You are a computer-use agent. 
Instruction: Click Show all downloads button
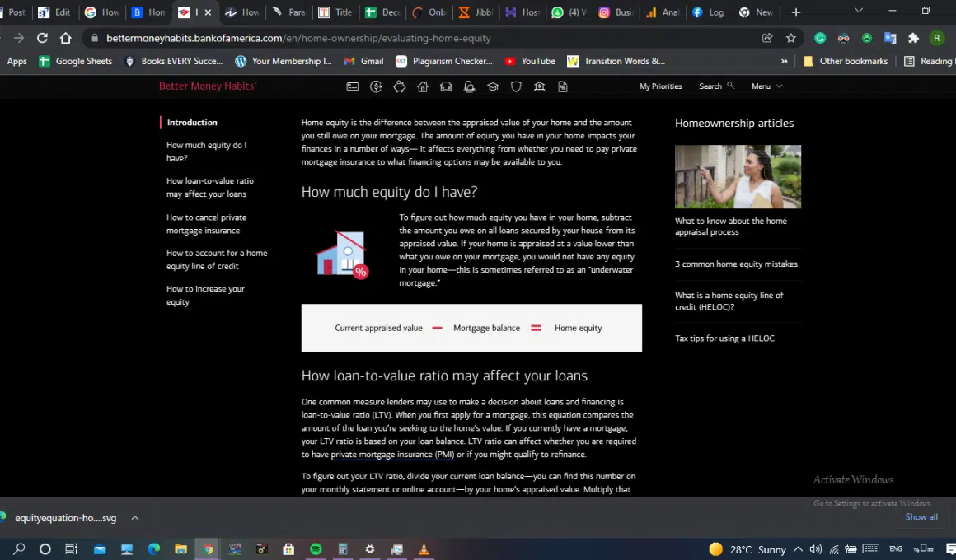(x=921, y=517)
